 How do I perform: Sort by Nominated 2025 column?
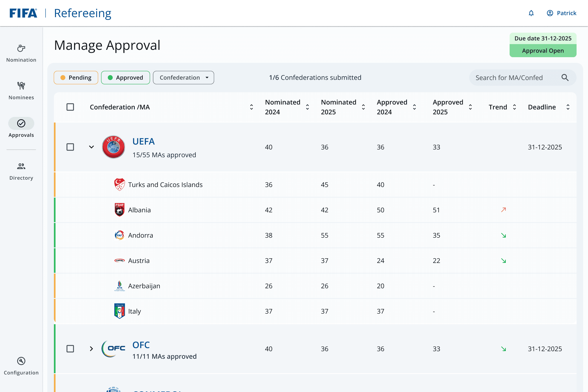pyautogui.click(x=363, y=107)
